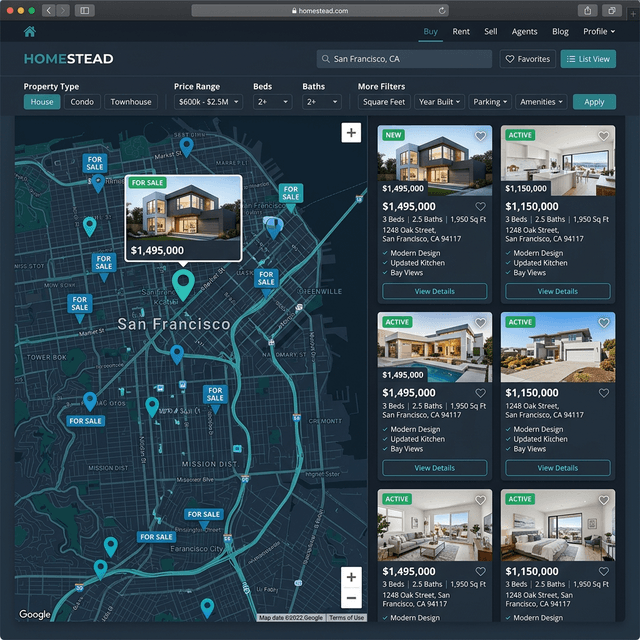This screenshot has width=640, height=640.
Task: Click the home icon in top navigation
Action: pos(30,32)
